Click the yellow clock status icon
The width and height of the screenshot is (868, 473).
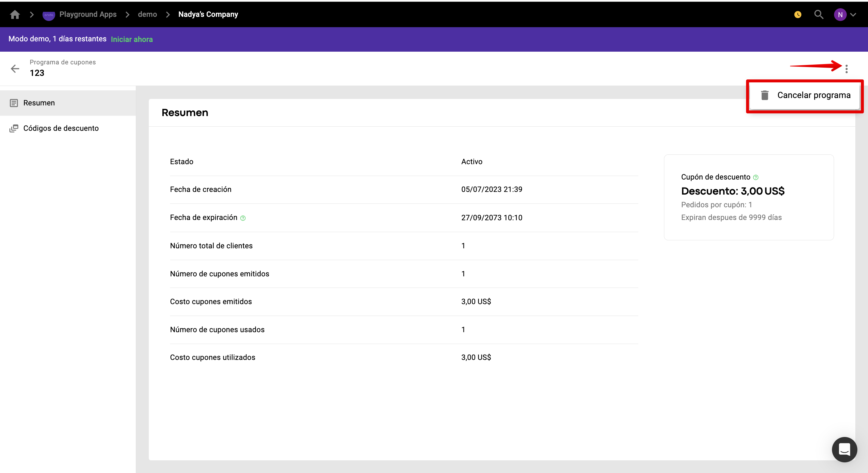pyautogui.click(x=797, y=14)
